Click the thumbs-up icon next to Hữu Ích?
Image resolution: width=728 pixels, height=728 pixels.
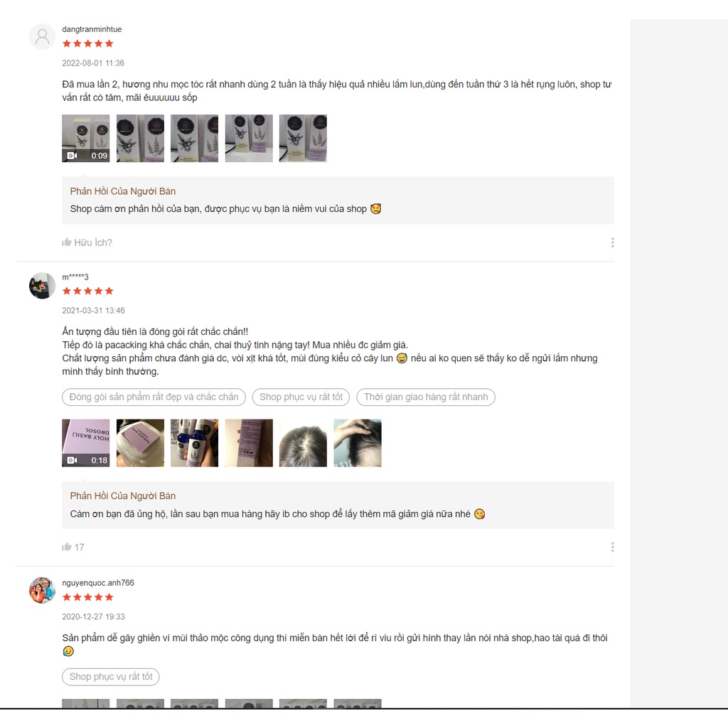[x=67, y=242]
